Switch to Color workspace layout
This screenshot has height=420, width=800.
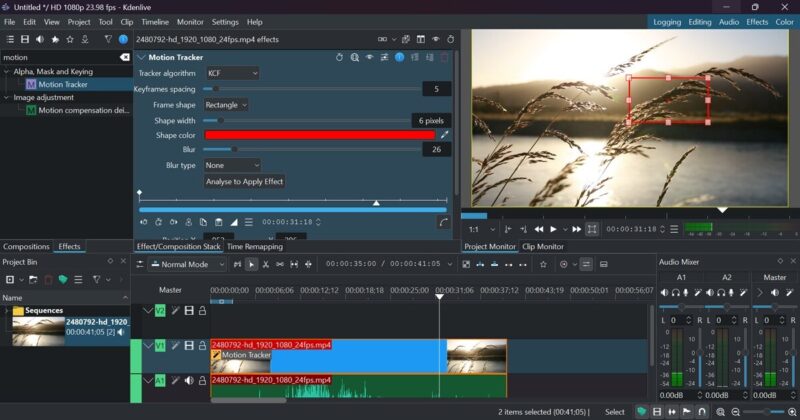click(x=785, y=22)
